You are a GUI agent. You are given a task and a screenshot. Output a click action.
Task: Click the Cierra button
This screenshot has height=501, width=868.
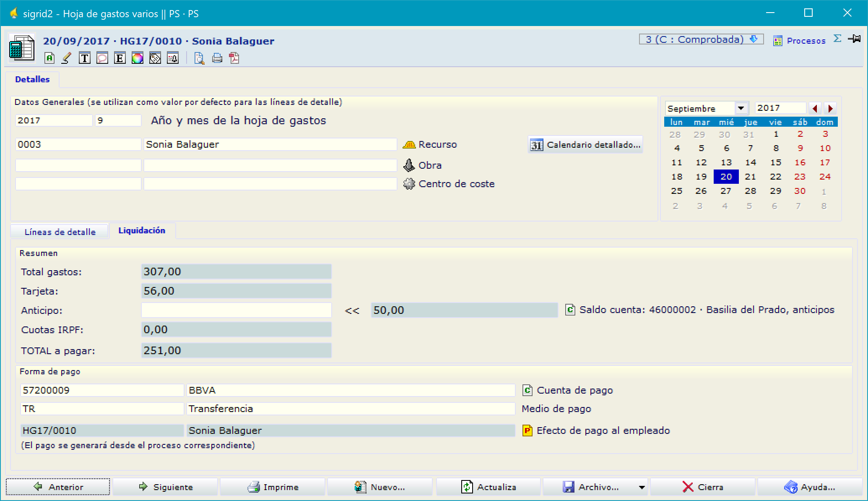tap(703, 487)
